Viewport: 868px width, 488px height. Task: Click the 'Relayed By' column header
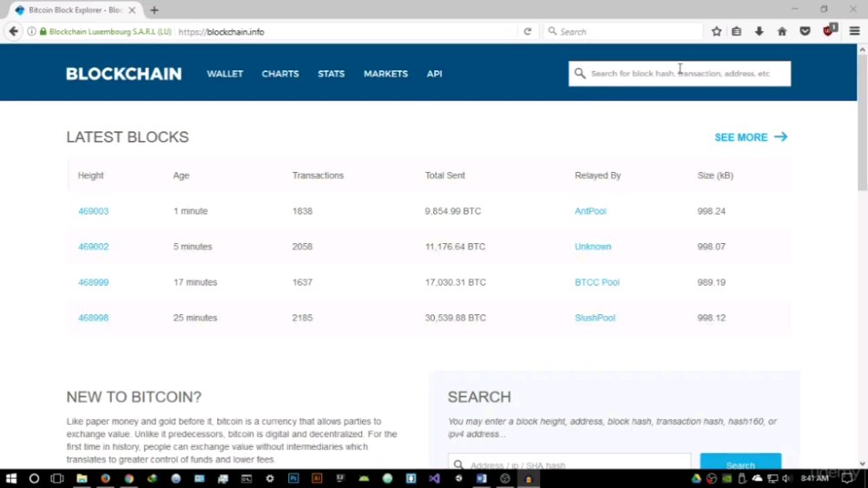pyautogui.click(x=597, y=175)
